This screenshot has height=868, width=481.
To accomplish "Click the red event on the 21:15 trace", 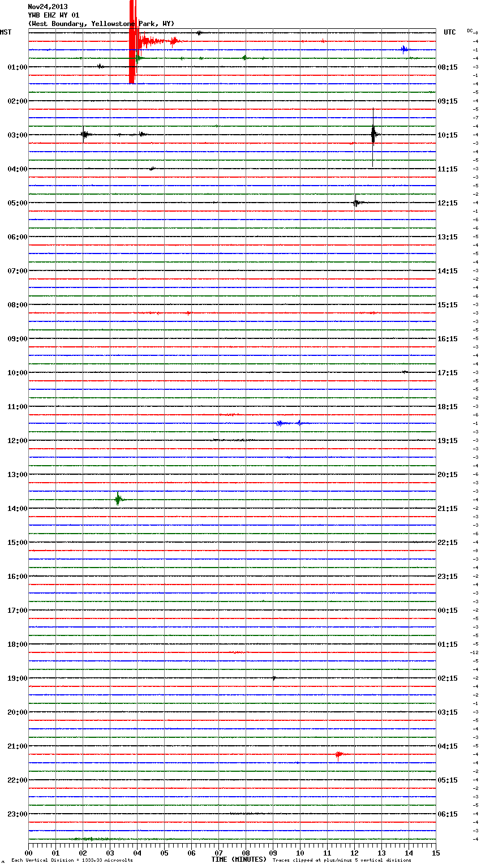I will point(339,754).
